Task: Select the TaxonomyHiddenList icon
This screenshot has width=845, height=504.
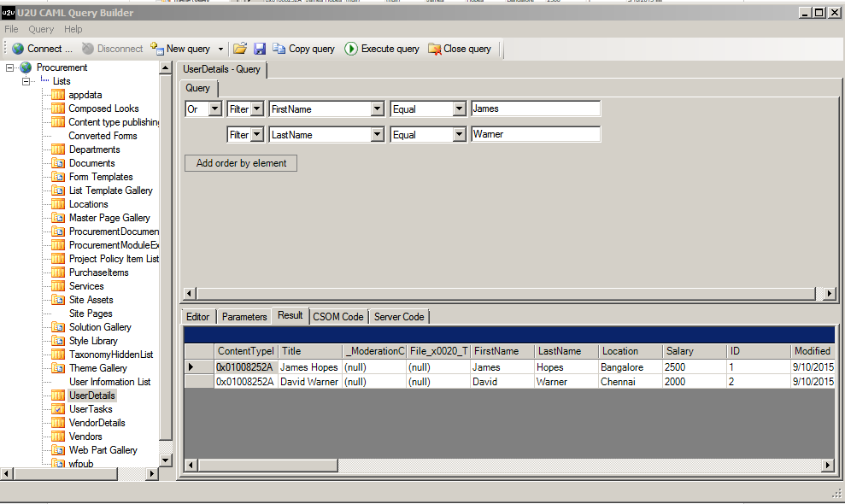Action: tap(58, 355)
